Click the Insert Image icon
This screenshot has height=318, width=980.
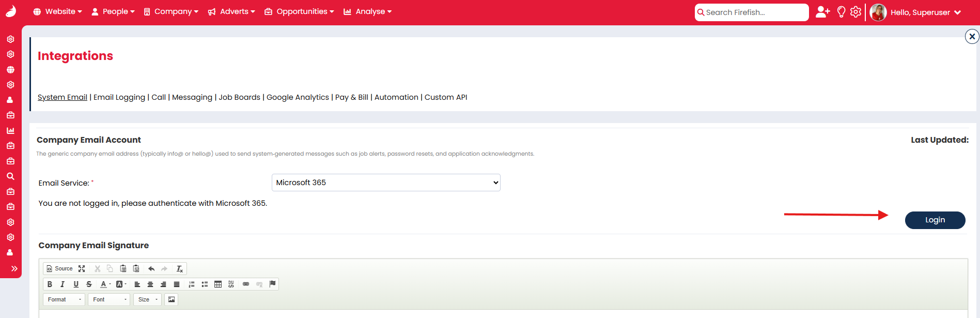tap(172, 299)
